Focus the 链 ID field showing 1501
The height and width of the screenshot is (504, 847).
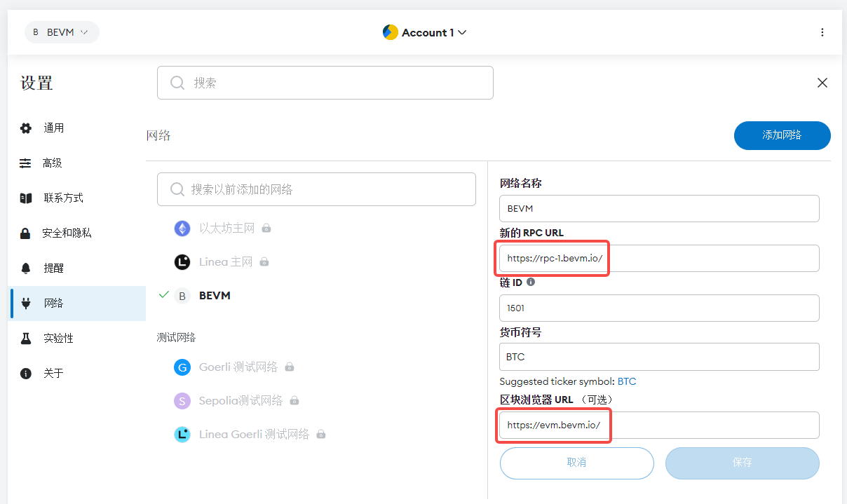[x=659, y=308]
